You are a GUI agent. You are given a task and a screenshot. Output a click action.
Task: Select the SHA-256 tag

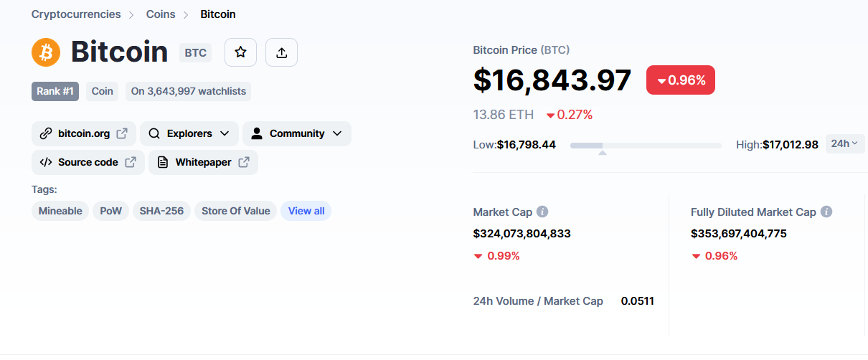[161, 211]
